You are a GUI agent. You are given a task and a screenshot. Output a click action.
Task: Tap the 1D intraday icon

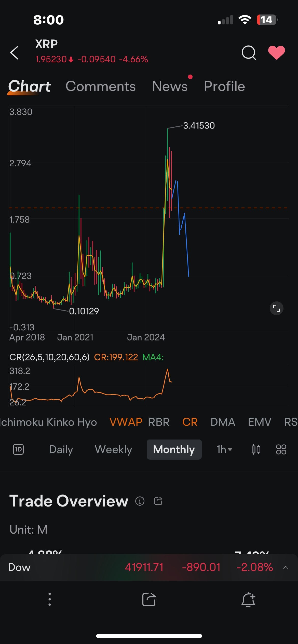point(18,449)
